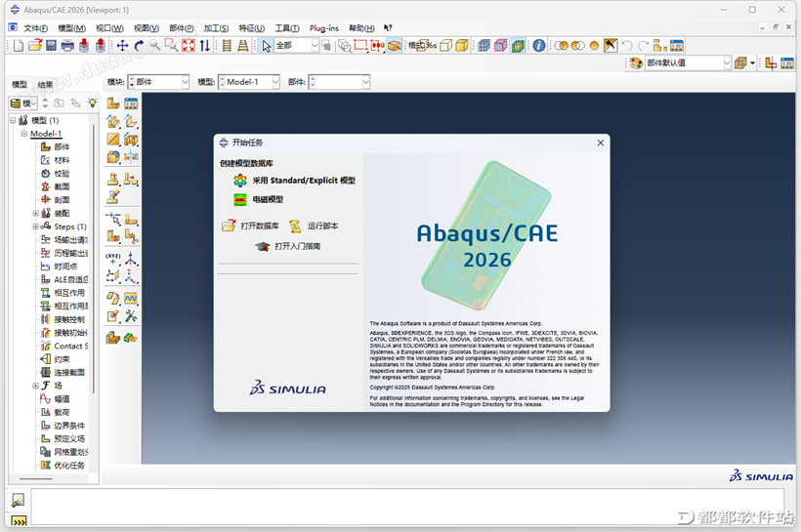The height and width of the screenshot is (532, 801).
Task: Select the 载荷 tree item
Action: 55,413
